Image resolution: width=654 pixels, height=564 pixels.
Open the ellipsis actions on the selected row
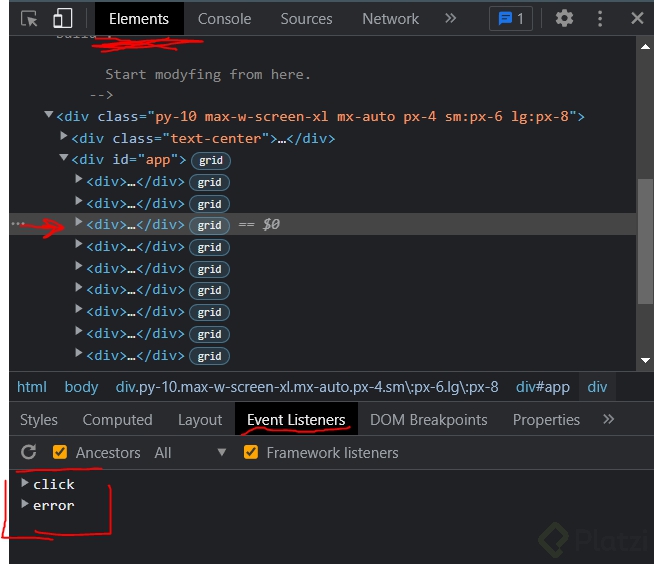point(18,224)
